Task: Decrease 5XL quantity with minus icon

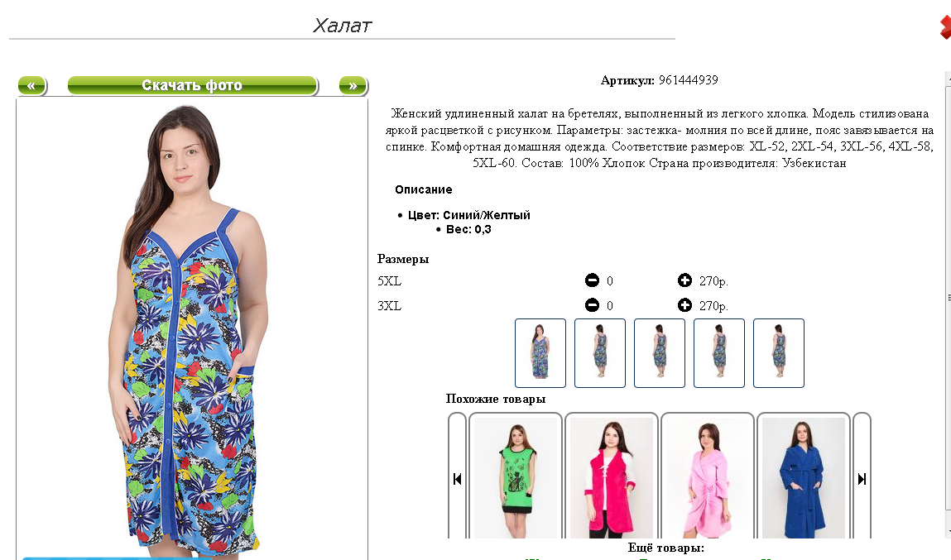Action: (592, 280)
